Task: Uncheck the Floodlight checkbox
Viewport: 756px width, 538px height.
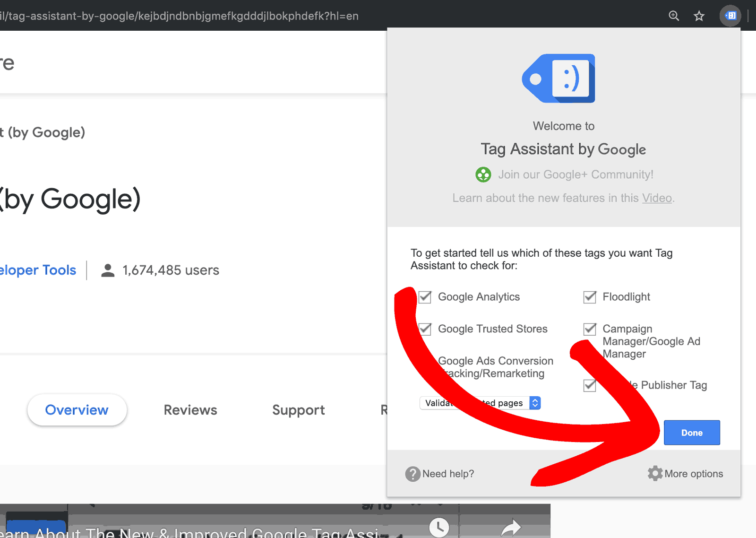Action: 589,297
